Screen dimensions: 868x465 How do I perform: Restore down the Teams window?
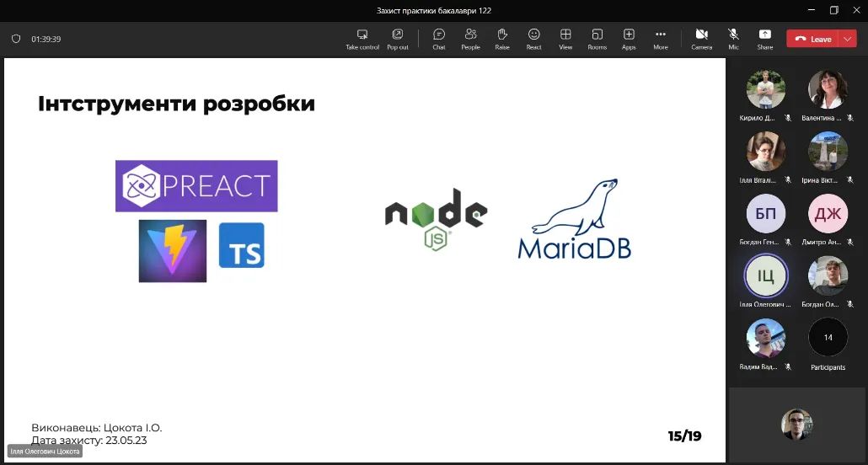834,10
